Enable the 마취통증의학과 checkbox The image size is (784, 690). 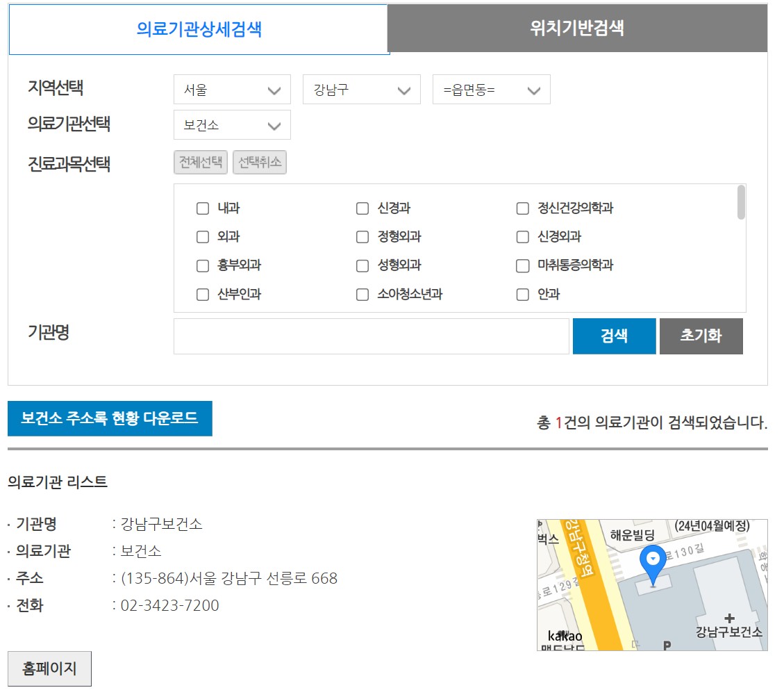pyautogui.click(x=522, y=265)
